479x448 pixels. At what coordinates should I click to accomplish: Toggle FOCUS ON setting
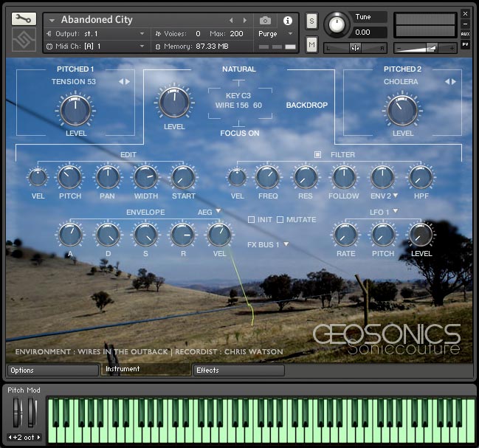tap(240, 133)
